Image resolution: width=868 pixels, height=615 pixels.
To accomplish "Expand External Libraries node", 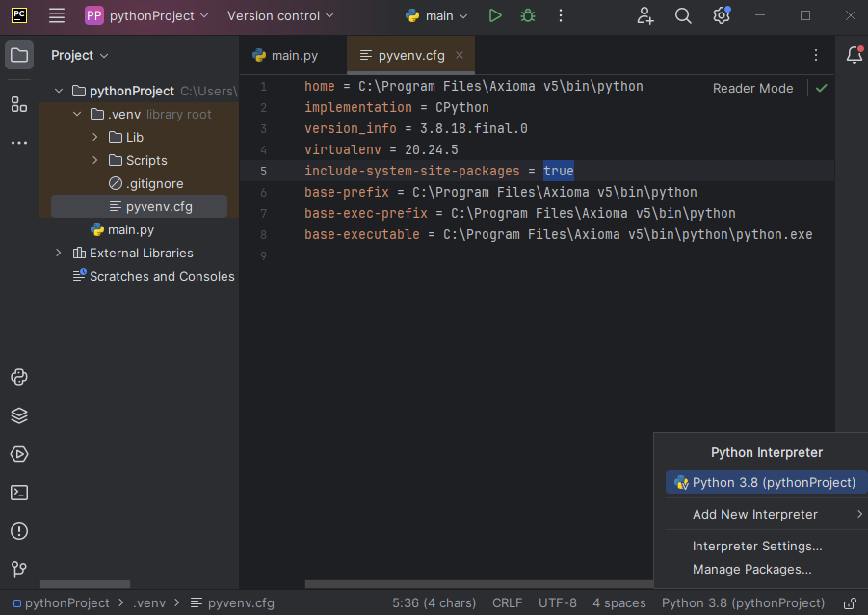I will click(59, 253).
